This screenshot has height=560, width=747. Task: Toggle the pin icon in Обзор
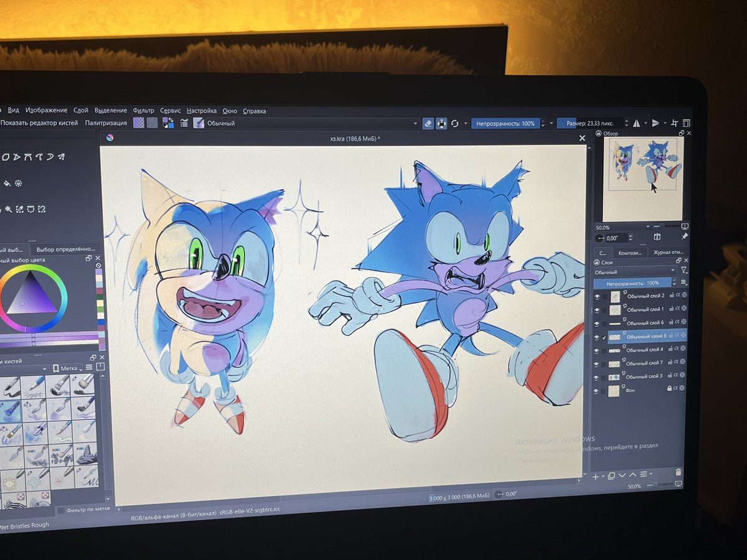pyautogui.click(x=685, y=237)
